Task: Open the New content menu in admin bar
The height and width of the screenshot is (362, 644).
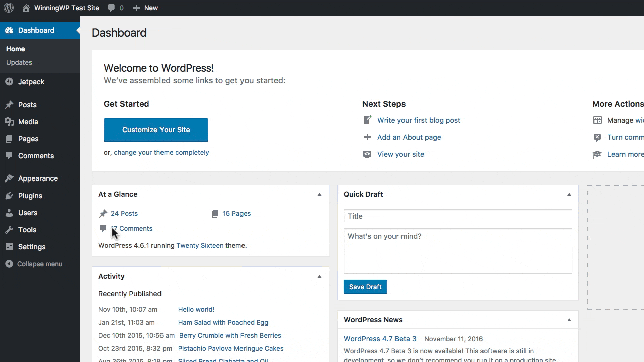Action: coord(145,8)
